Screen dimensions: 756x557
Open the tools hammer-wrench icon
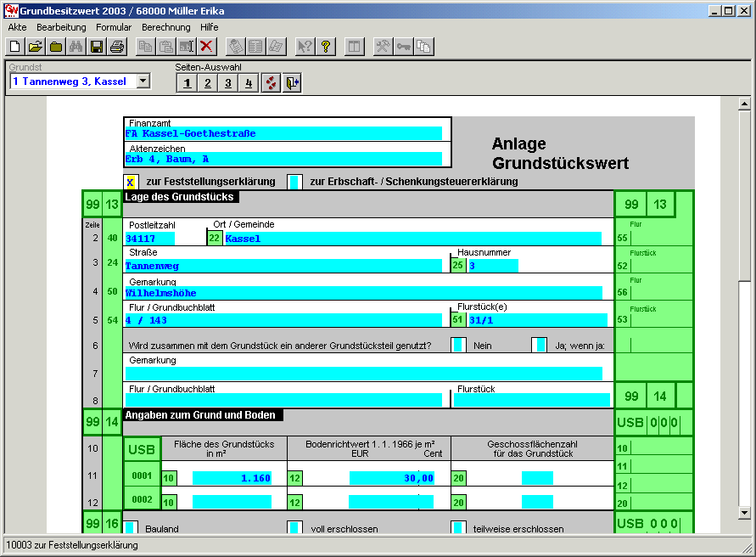pyautogui.click(x=383, y=47)
